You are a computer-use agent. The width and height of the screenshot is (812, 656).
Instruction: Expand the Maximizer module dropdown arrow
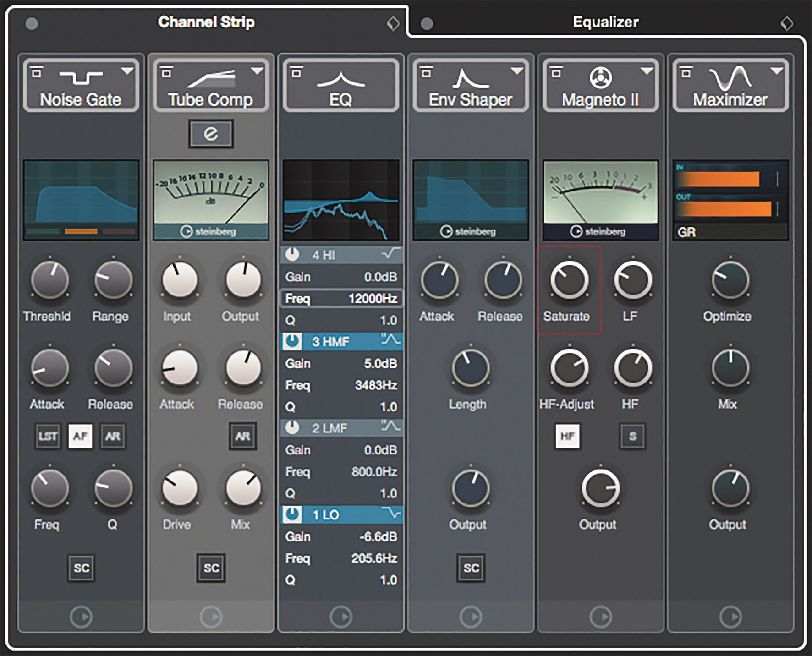point(777,71)
